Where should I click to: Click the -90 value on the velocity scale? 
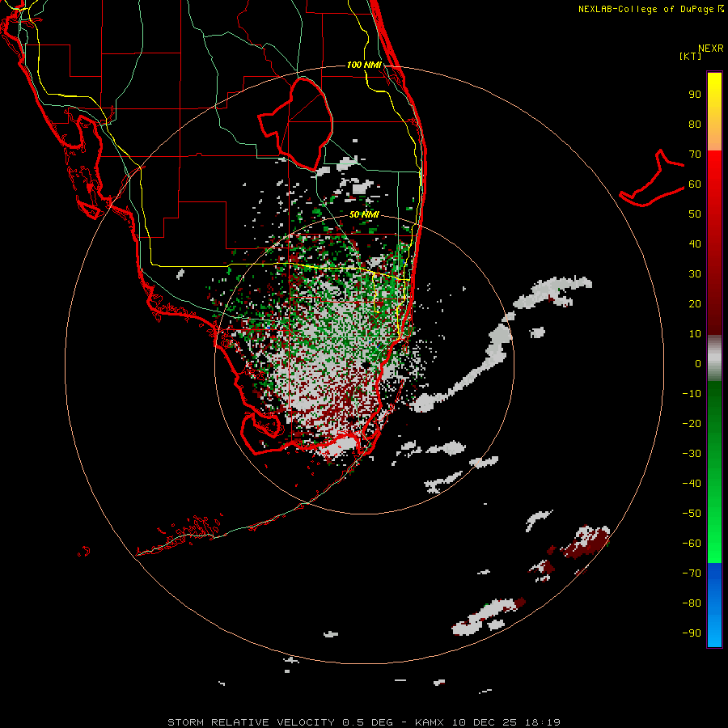pos(692,633)
